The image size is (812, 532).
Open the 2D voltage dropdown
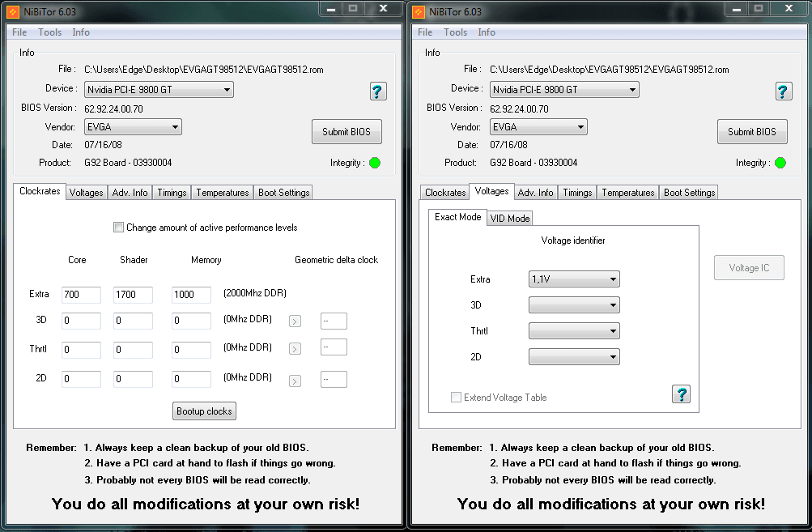tap(574, 357)
